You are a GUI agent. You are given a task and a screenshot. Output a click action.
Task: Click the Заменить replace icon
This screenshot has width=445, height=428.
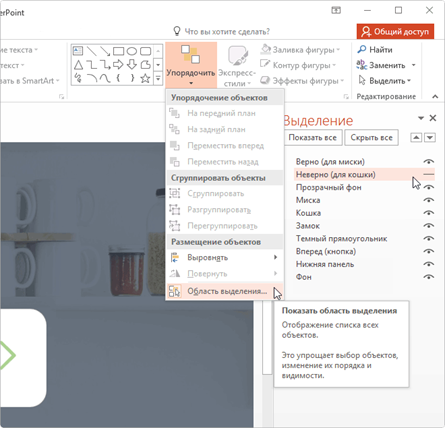click(x=362, y=65)
